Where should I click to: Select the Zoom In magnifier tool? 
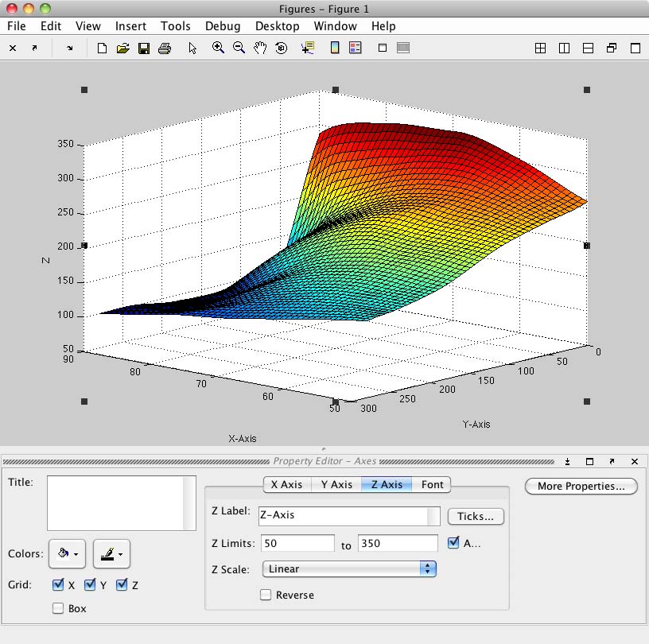(x=218, y=48)
